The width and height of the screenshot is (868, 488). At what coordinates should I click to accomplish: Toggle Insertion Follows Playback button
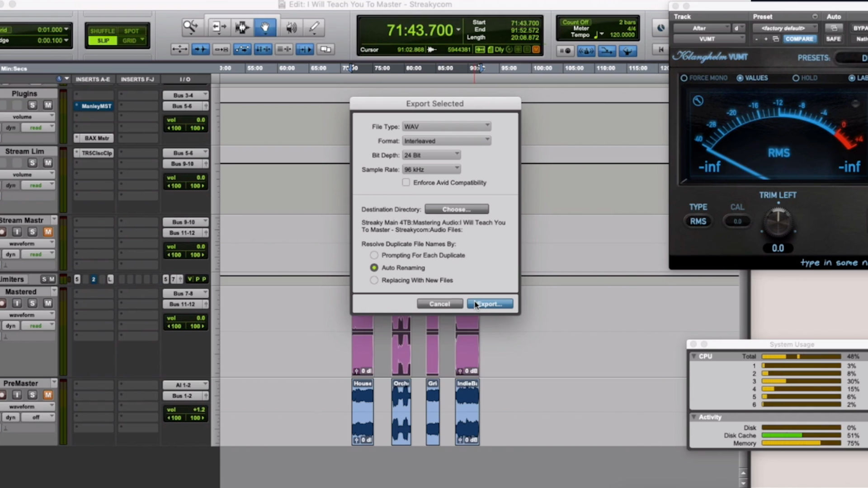(x=305, y=49)
